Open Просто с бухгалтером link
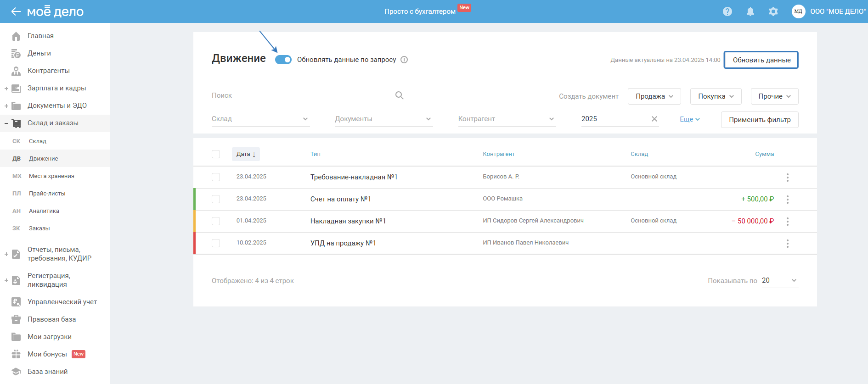Viewport: 868px width, 384px height. tap(420, 11)
